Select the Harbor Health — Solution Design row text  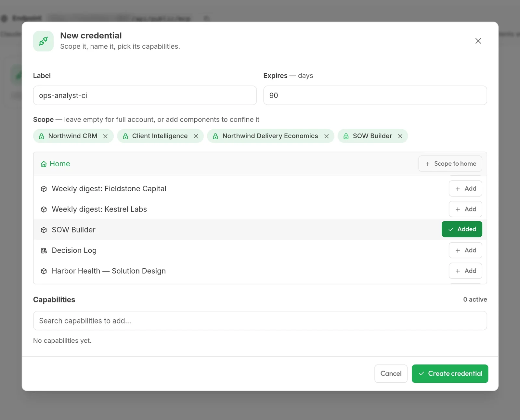[x=109, y=271]
